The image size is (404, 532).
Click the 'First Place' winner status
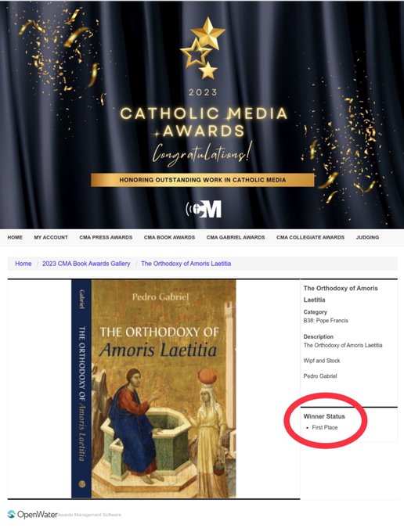pyautogui.click(x=325, y=427)
